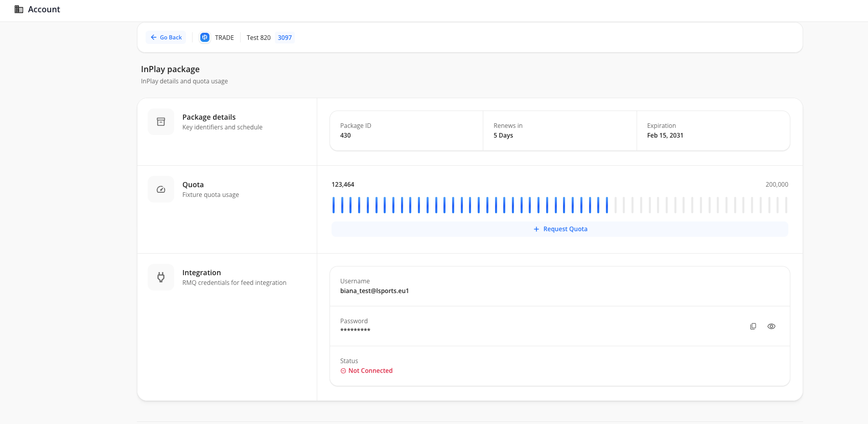
Task: Click the 3097 account ID badge
Action: [x=285, y=37]
